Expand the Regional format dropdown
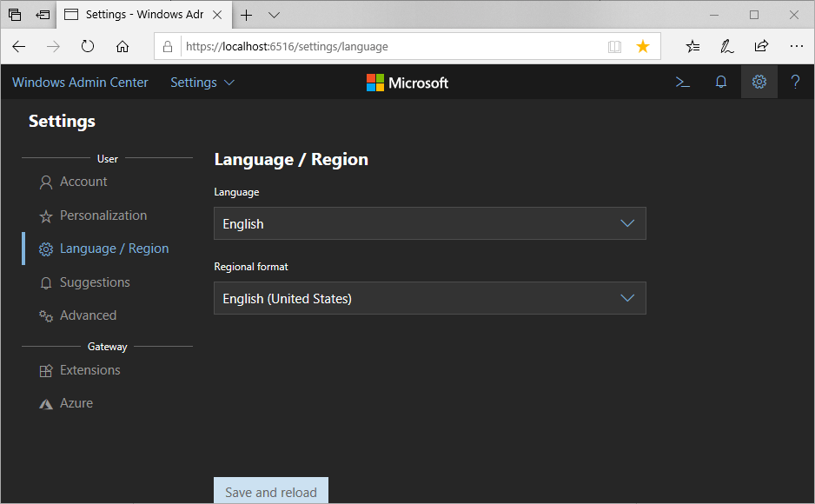815x504 pixels. coord(429,298)
